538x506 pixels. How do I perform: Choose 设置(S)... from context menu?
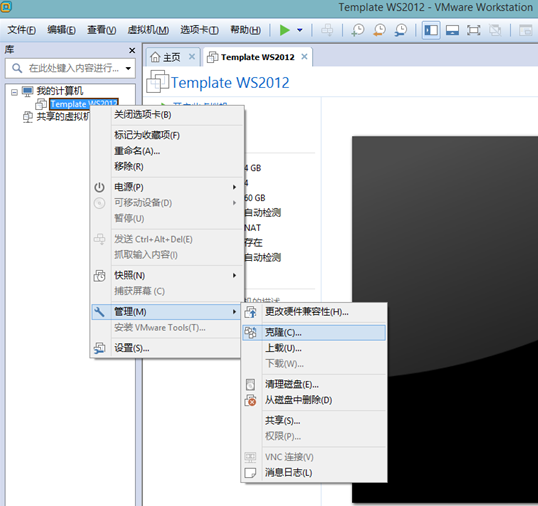(x=166, y=348)
